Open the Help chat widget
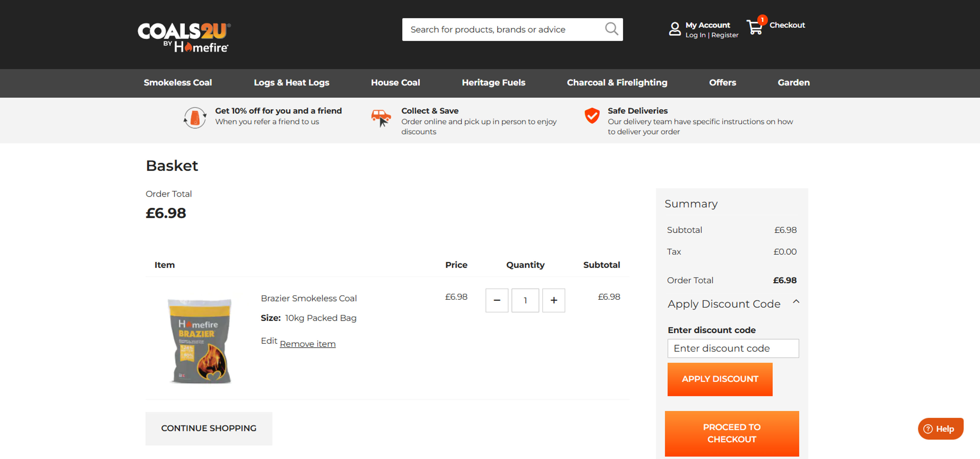This screenshot has height=459, width=980. (x=940, y=429)
